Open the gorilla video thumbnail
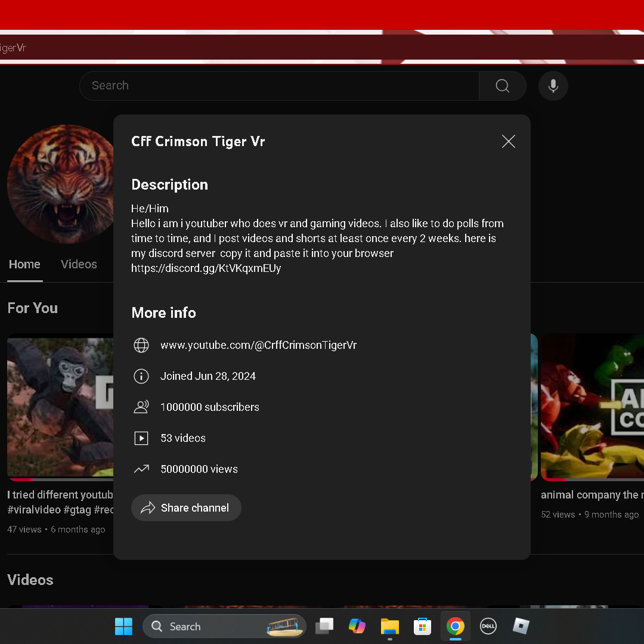 (x=60, y=407)
